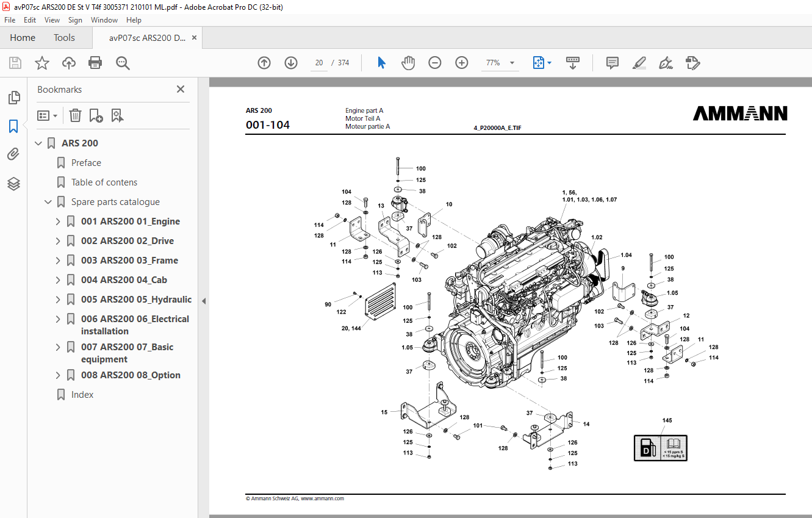Close the Bookmarks panel
Image resolution: width=812 pixels, height=518 pixels.
(x=181, y=89)
